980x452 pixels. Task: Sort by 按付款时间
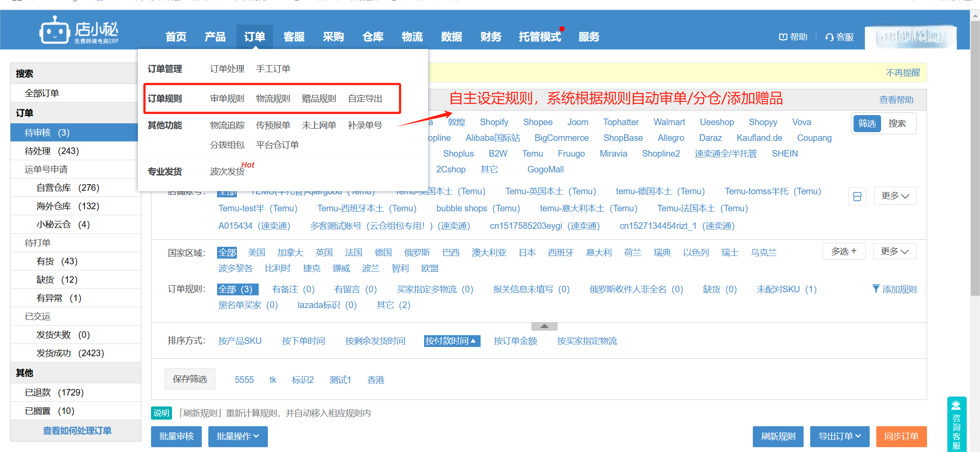coord(452,341)
